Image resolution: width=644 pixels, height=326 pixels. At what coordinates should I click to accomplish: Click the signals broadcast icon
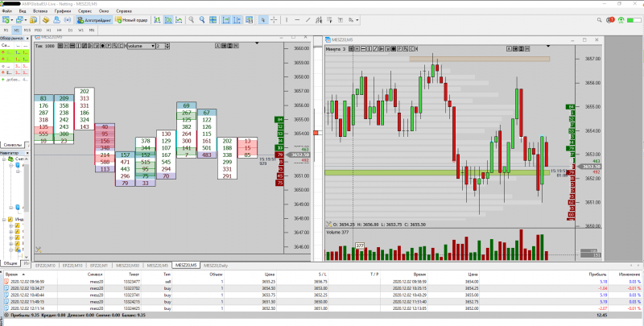68,19
